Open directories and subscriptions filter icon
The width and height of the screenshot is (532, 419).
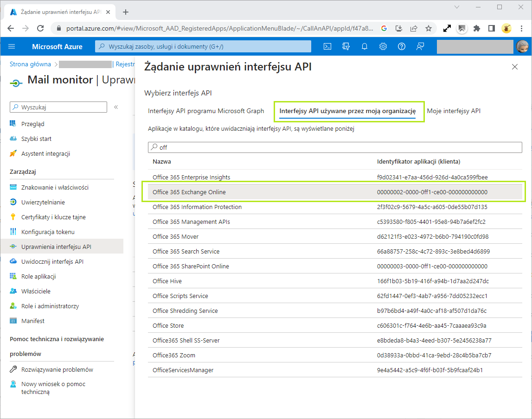(x=346, y=46)
